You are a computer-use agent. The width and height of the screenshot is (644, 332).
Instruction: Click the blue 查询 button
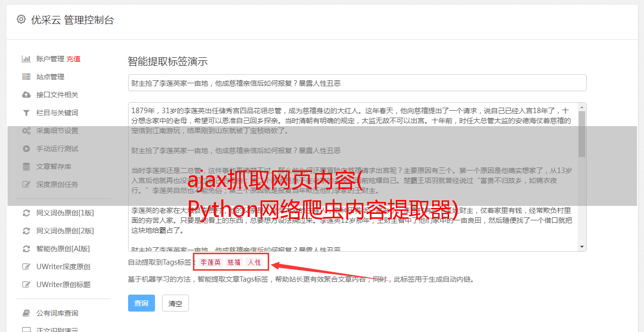pyautogui.click(x=142, y=303)
